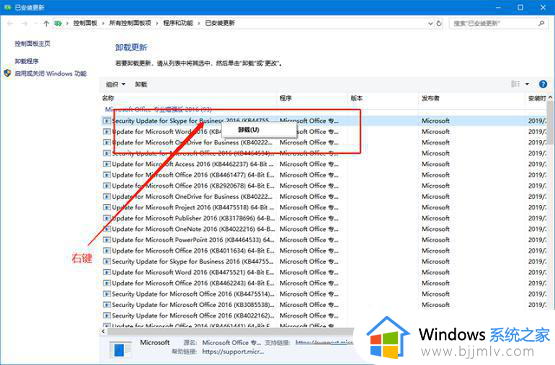Click the Microsoft publisher cell in the PowerPoint 2016 row
Viewport: 555px width, 365px height.
point(435,240)
